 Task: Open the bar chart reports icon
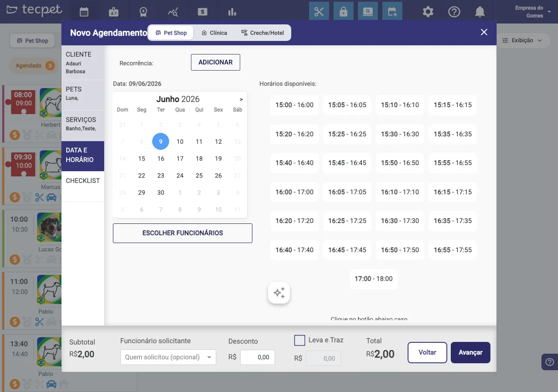pyautogui.click(x=232, y=12)
